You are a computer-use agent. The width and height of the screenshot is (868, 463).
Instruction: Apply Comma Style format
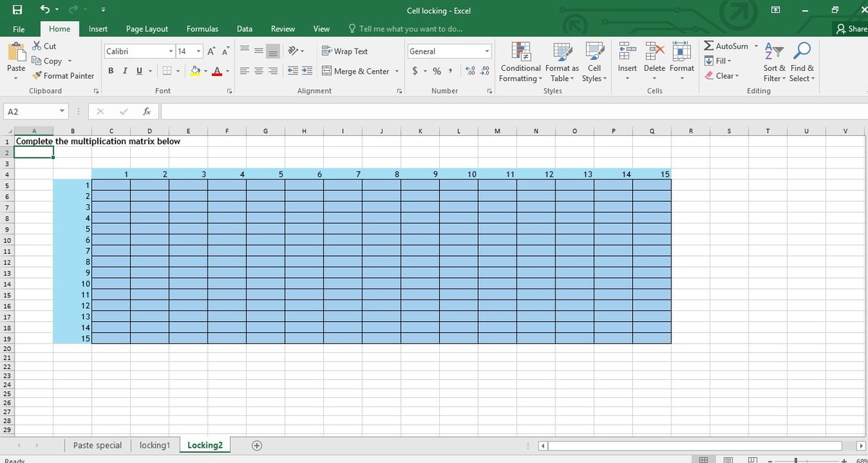pyautogui.click(x=451, y=71)
